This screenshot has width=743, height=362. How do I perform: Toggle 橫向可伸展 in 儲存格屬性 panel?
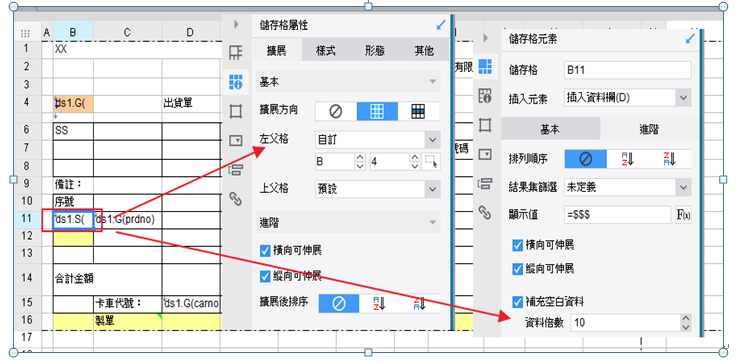coord(265,251)
